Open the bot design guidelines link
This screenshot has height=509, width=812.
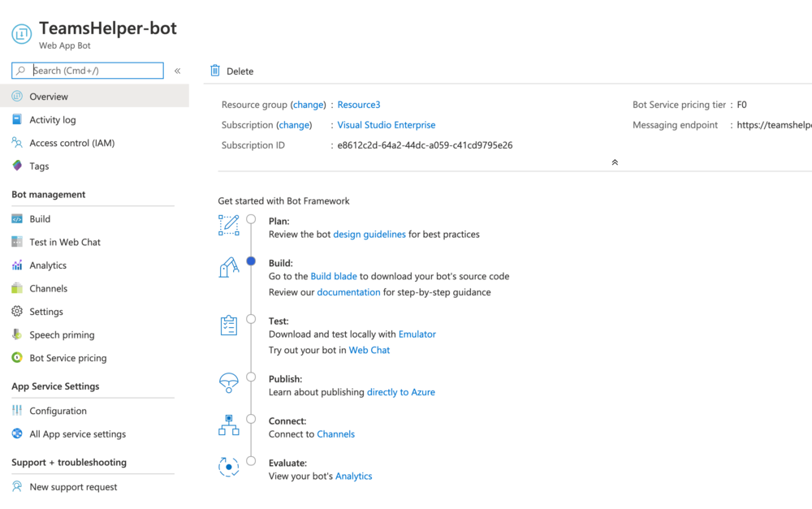369,233
